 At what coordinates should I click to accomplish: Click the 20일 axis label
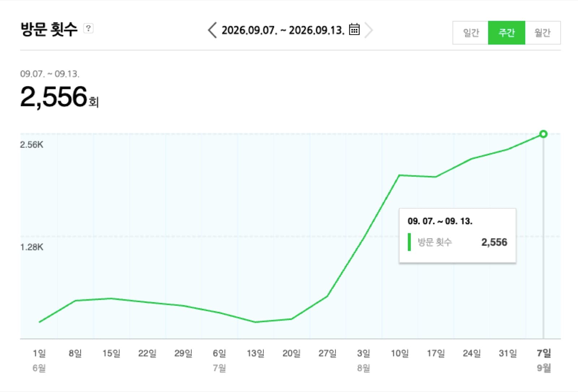(291, 353)
